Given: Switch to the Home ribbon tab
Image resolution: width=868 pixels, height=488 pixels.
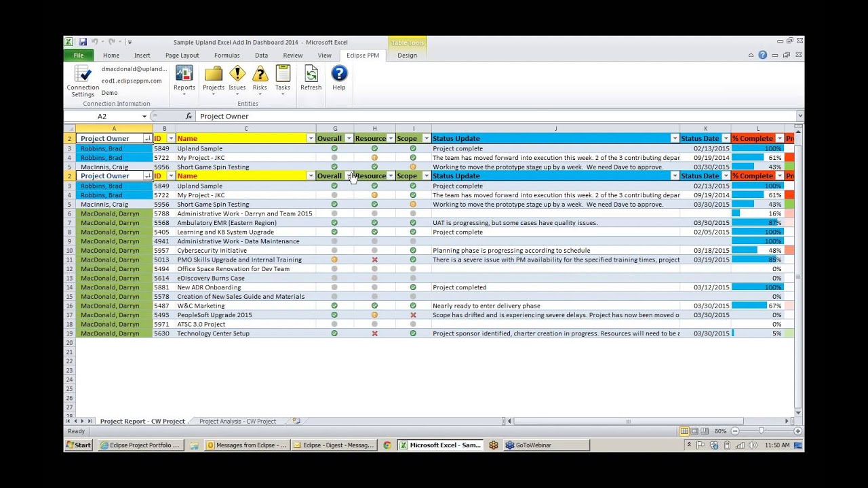Looking at the screenshot, I should 111,56.
